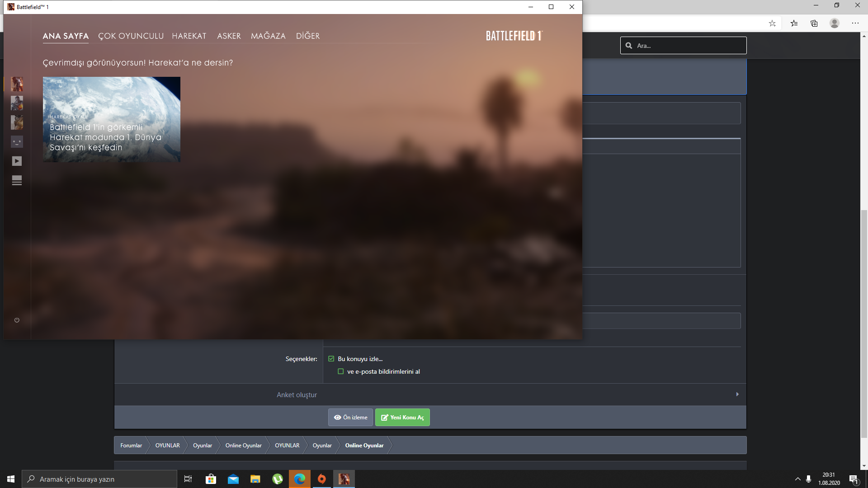Click the Windows taskbar search box

coord(99,479)
